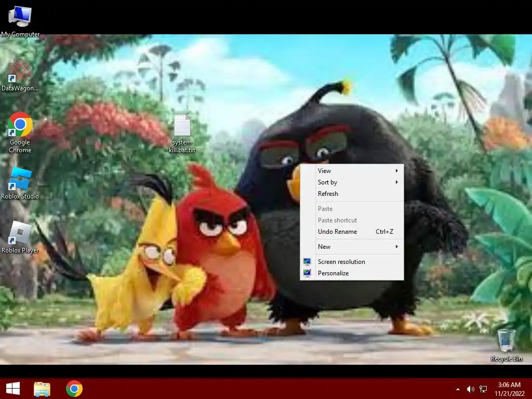
Task: Open Screen resolution from context menu
Action: (352, 262)
